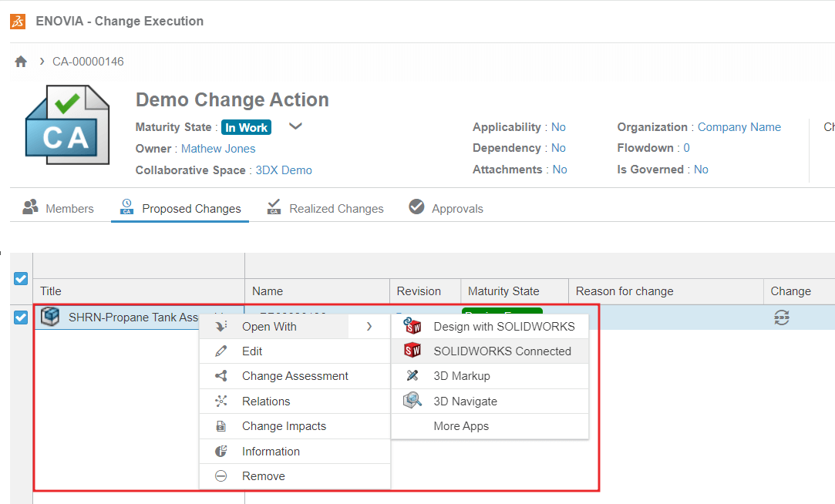The image size is (835, 504).
Task: Click the Information pie icon
Action: pos(221,452)
